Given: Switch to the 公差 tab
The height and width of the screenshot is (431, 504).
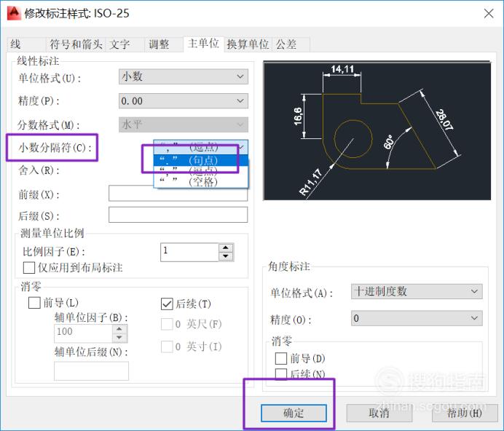Looking at the screenshot, I should (x=291, y=44).
